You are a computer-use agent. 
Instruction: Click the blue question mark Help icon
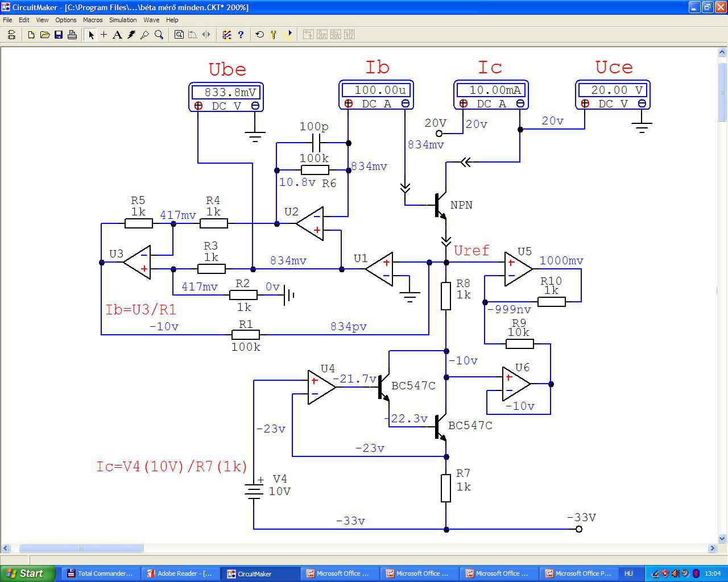tap(241, 35)
